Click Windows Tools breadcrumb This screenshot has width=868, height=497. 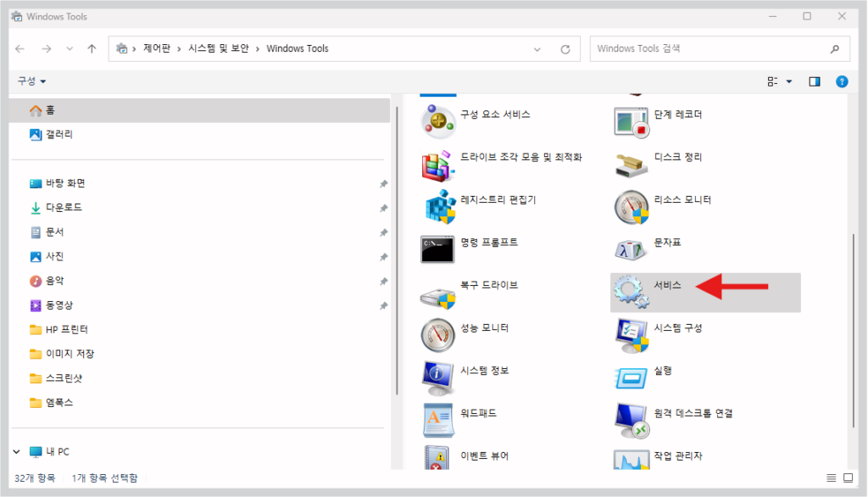pyautogui.click(x=298, y=48)
